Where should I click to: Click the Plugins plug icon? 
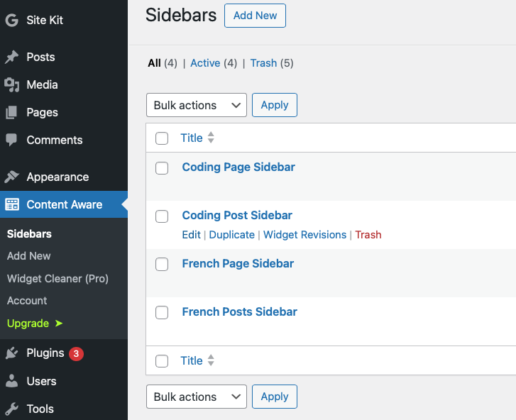coord(12,353)
